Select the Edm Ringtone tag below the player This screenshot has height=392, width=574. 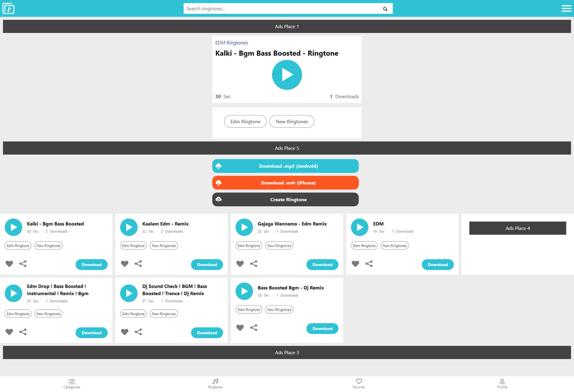tap(245, 121)
